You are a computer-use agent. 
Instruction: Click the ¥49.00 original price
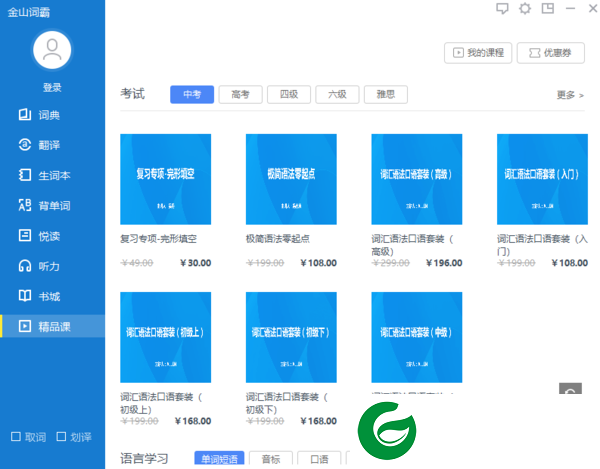tap(137, 263)
